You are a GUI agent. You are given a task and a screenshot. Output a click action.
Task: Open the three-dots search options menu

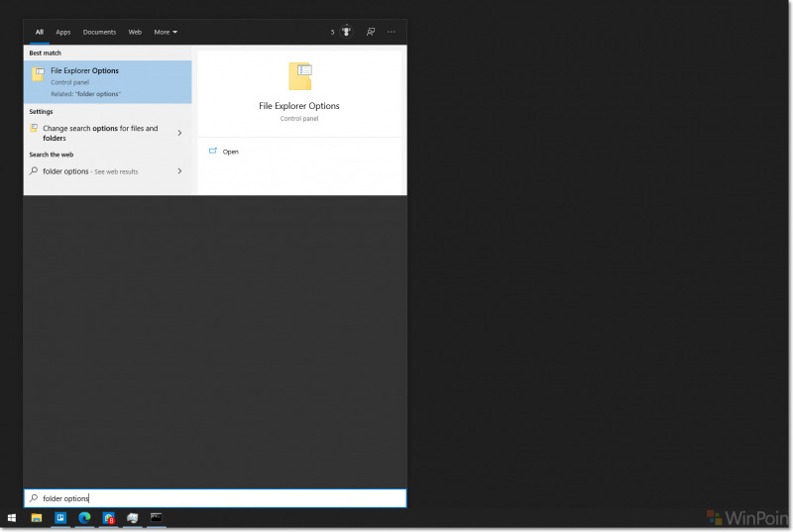(x=391, y=32)
